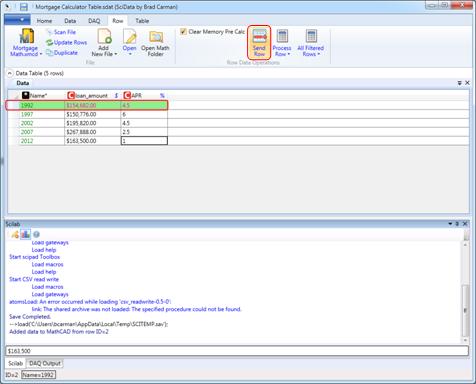This screenshot has width=476, height=384.
Task: Switch to the Home ribbon tab
Action: click(44, 21)
